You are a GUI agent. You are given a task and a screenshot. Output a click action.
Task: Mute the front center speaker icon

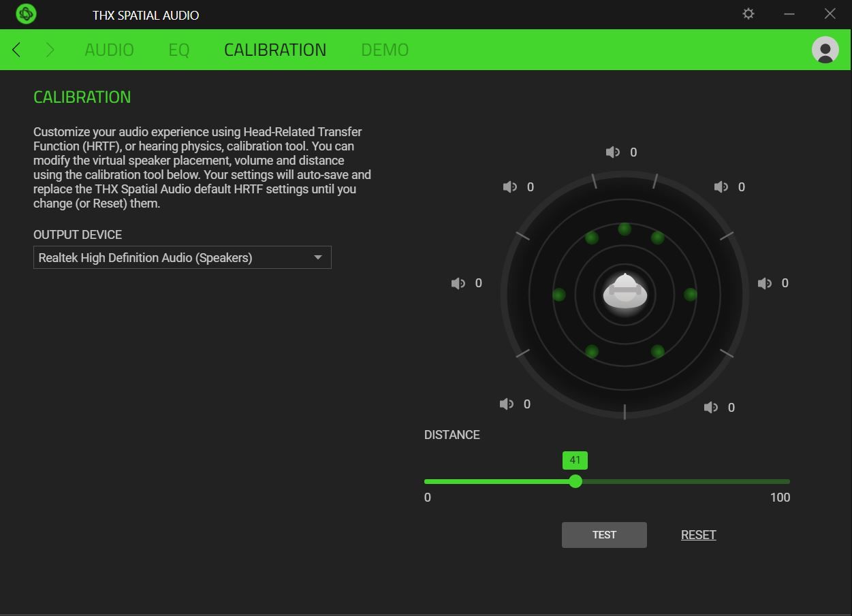coord(612,152)
